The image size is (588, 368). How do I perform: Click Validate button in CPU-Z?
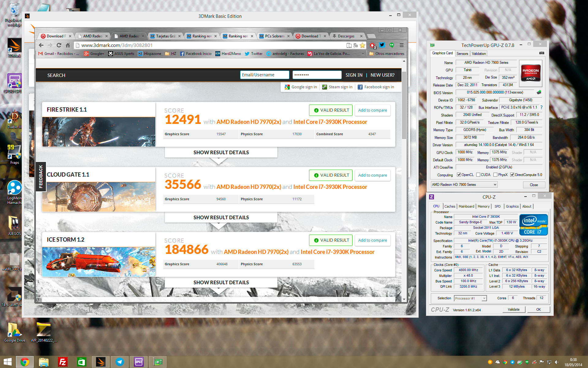point(514,309)
